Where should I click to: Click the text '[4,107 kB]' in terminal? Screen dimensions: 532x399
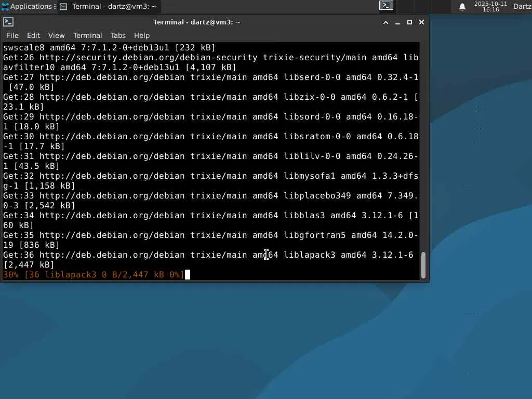(x=210, y=67)
